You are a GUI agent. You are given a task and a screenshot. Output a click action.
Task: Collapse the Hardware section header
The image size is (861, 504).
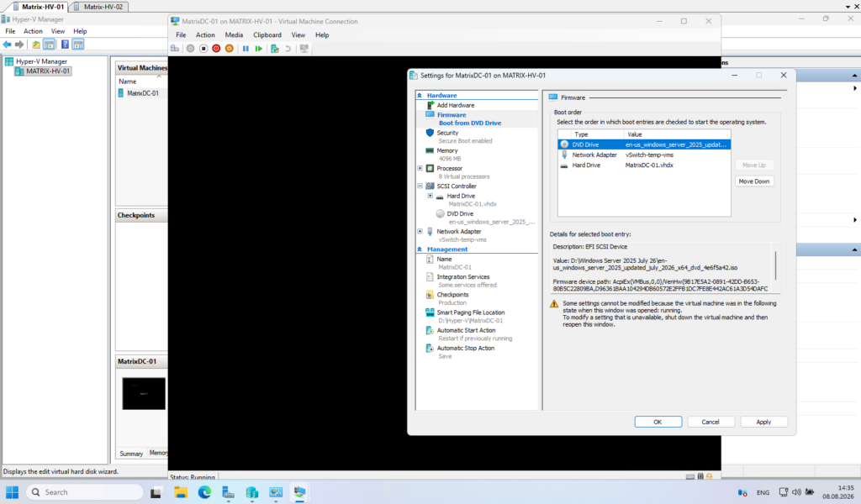[420, 96]
